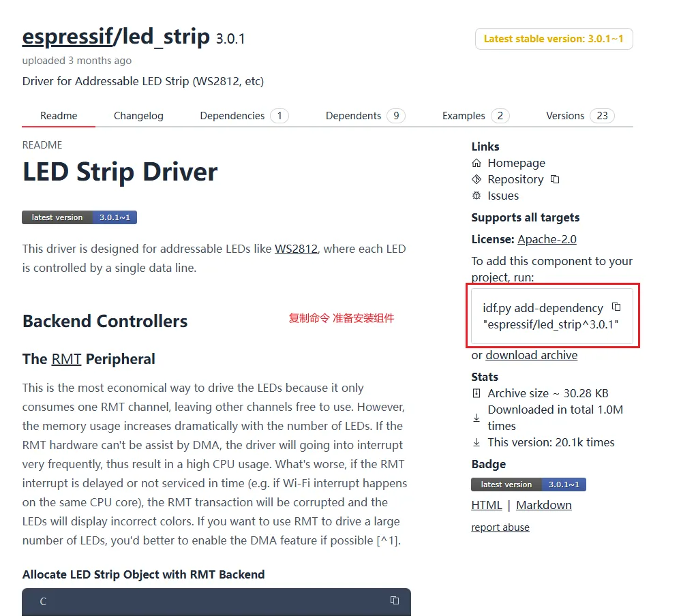
Task: Click the report abuse link
Action: tap(500, 527)
